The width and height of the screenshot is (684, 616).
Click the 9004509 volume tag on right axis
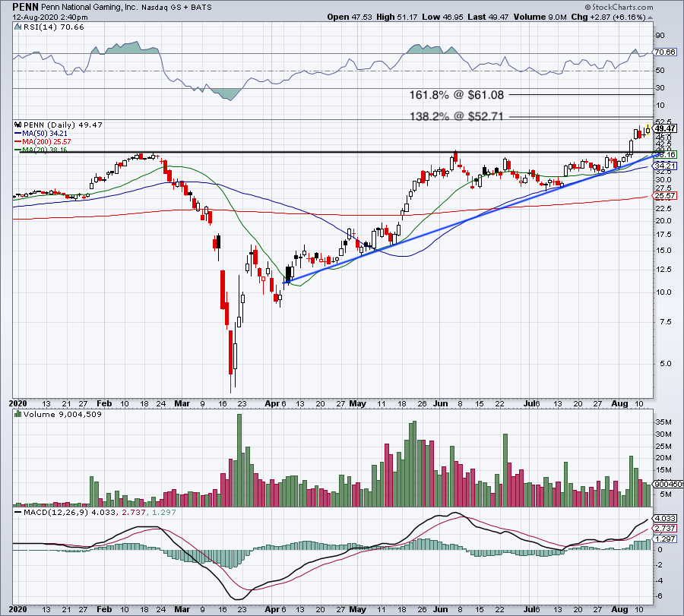coord(668,484)
